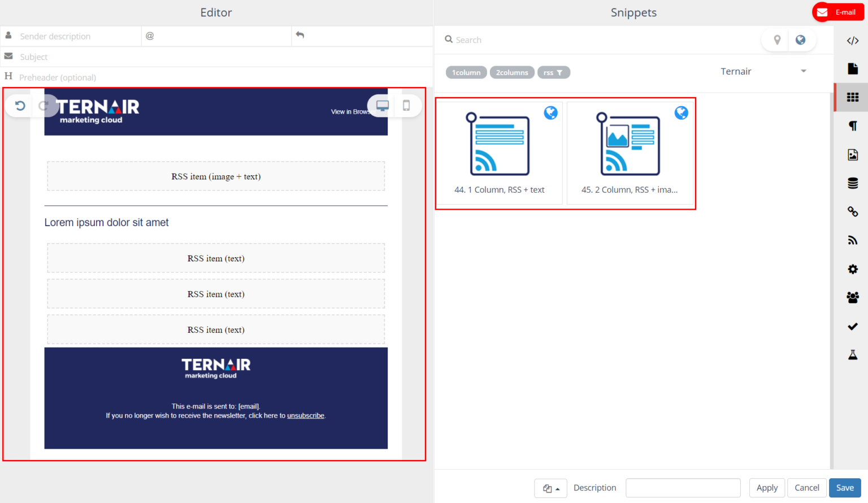Toggle global snippets globe filter

(x=800, y=40)
